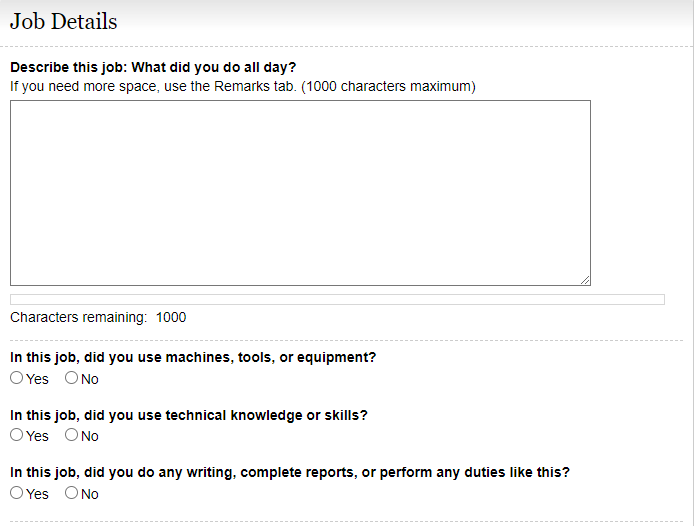The height and width of the screenshot is (526, 696).
Task: Select No for writing or completing reports
Action: coord(71,493)
